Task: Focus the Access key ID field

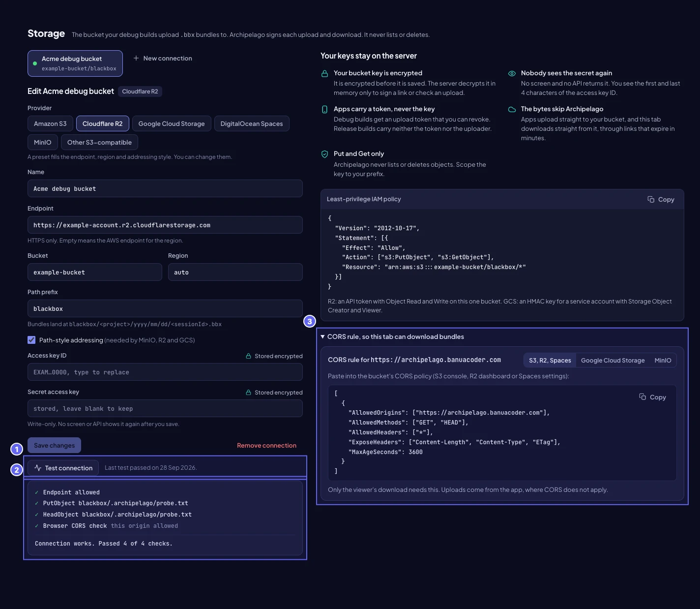Action: [x=165, y=372]
